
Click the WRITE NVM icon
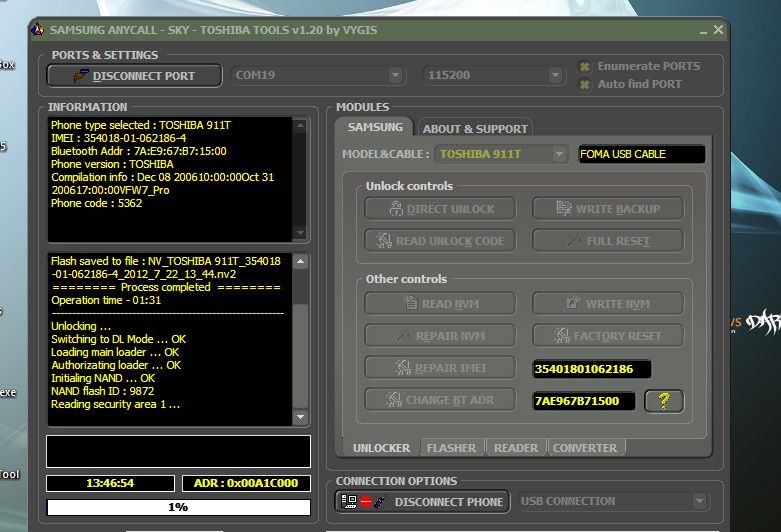coord(573,302)
